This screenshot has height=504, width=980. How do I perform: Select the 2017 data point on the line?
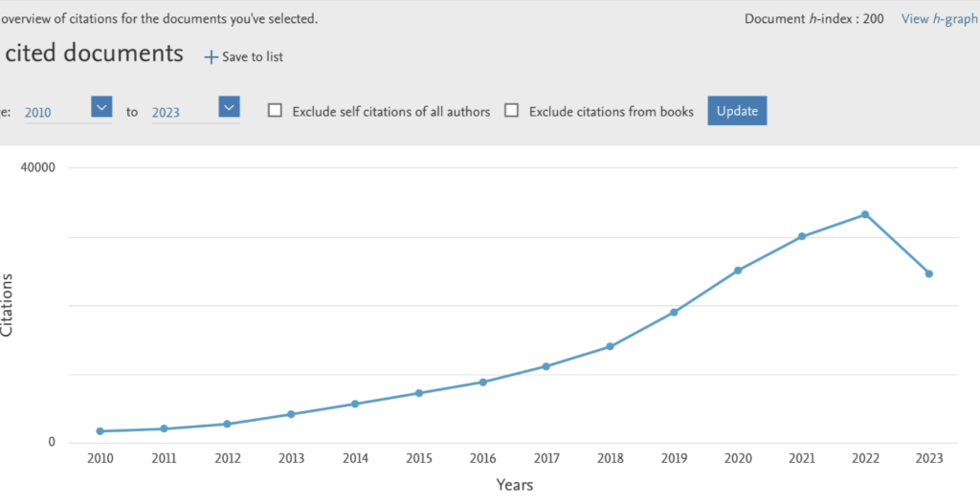click(546, 366)
